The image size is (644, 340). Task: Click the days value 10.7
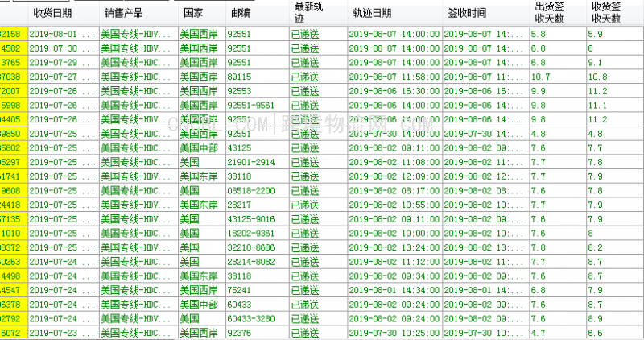tap(558, 77)
